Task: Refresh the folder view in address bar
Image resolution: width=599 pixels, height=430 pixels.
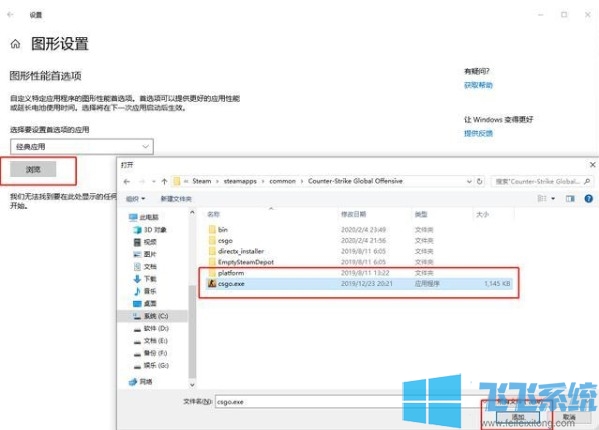Action: tap(480, 181)
